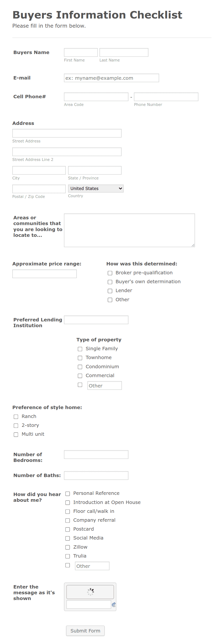Click the Approximate price range field
The height and width of the screenshot is (644, 224).
(44, 274)
